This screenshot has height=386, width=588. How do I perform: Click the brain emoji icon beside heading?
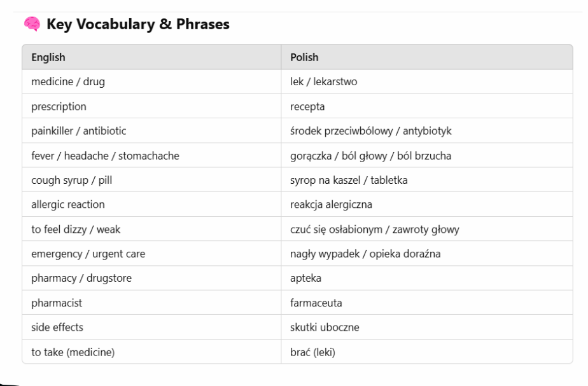(31, 25)
